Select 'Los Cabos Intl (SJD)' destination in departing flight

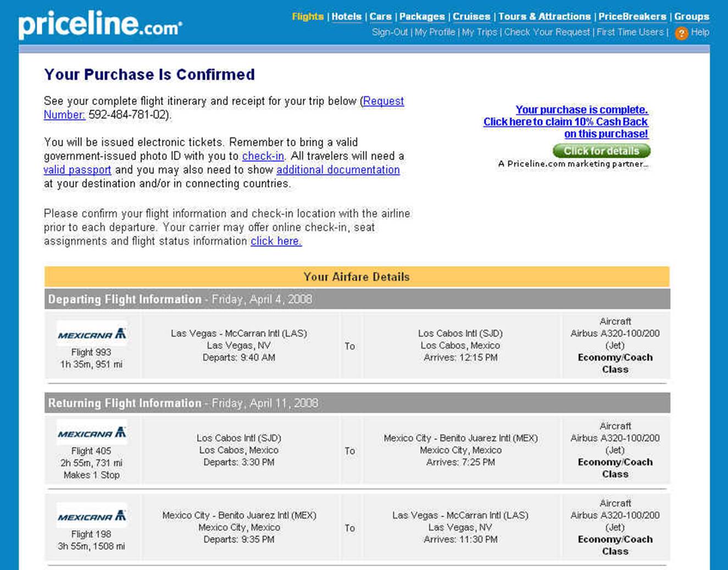point(460,334)
